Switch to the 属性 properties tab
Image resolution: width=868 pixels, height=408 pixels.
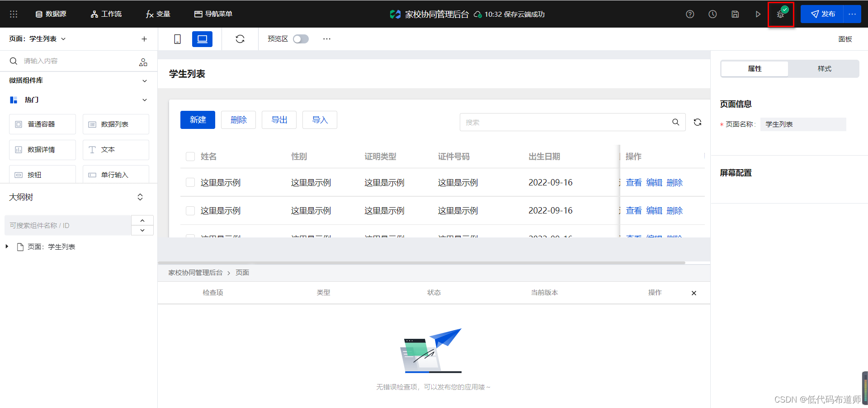[x=755, y=69]
